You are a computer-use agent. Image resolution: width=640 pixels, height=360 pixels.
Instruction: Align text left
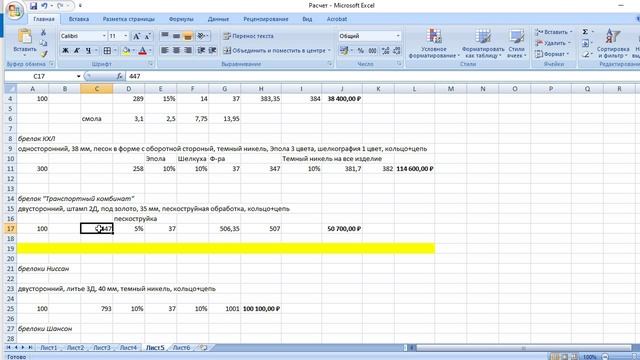click(x=165, y=51)
